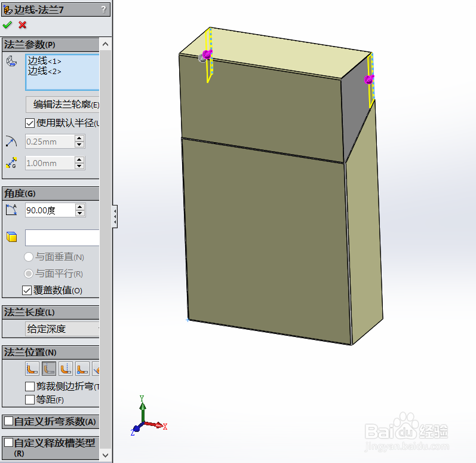
Task: Increase the 1.00mm gap distance value
Action: click(79, 160)
